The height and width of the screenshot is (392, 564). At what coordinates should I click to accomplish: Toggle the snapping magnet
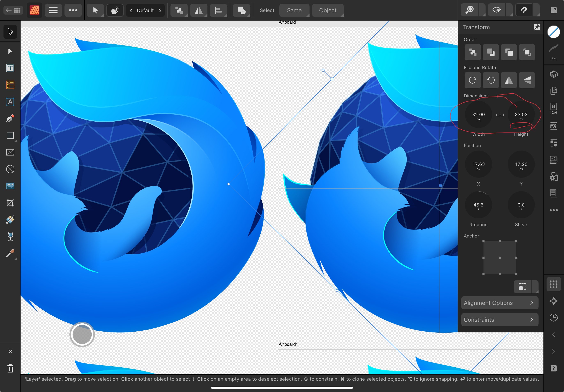[x=523, y=10]
